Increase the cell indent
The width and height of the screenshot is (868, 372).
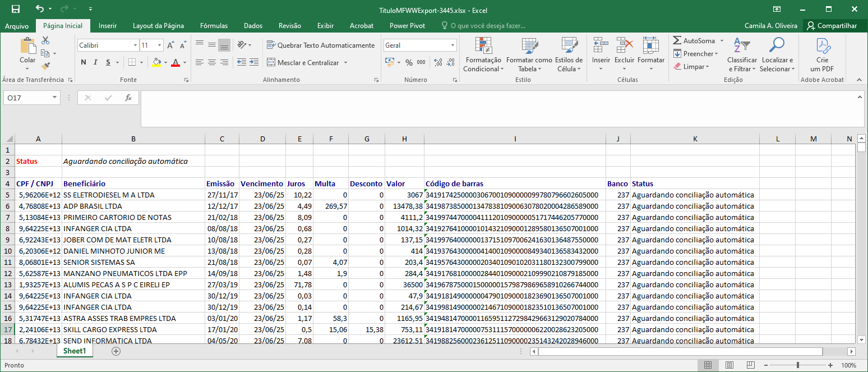(x=255, y=62)
